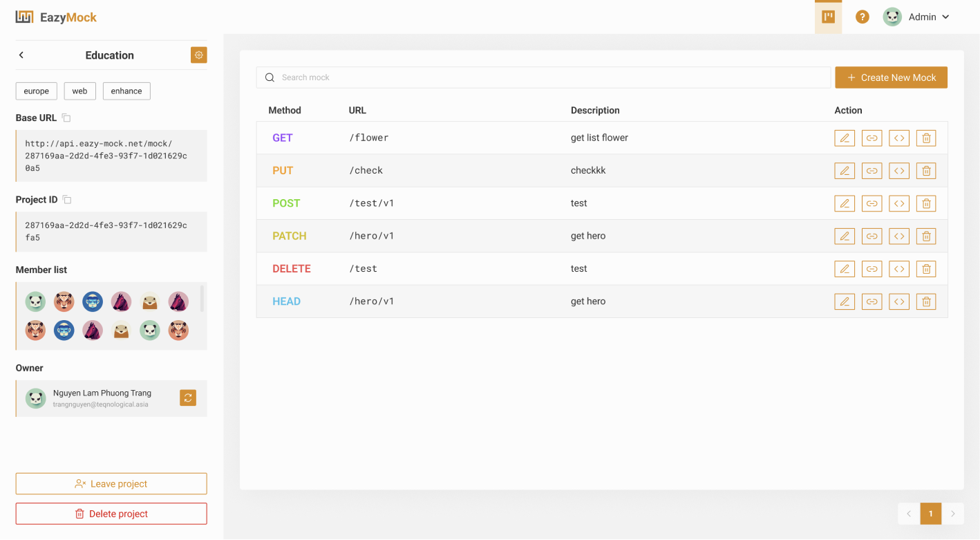
Task: Change project owner with the swap icon
Action: click(x=188, y=398)
